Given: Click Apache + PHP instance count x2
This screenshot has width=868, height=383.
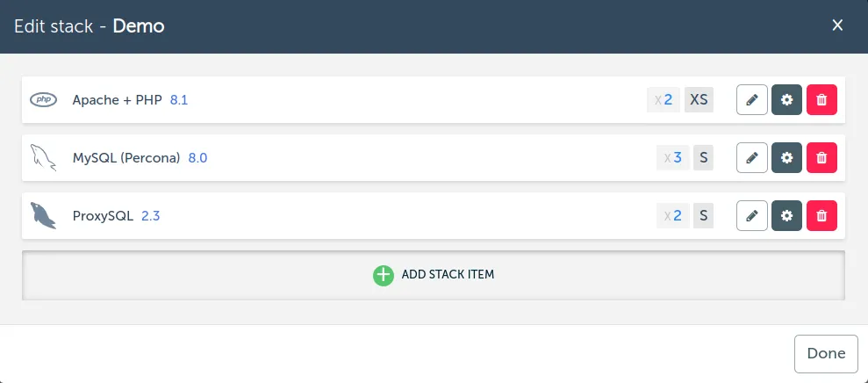Looking at the screenshot, I should point(664,100).
